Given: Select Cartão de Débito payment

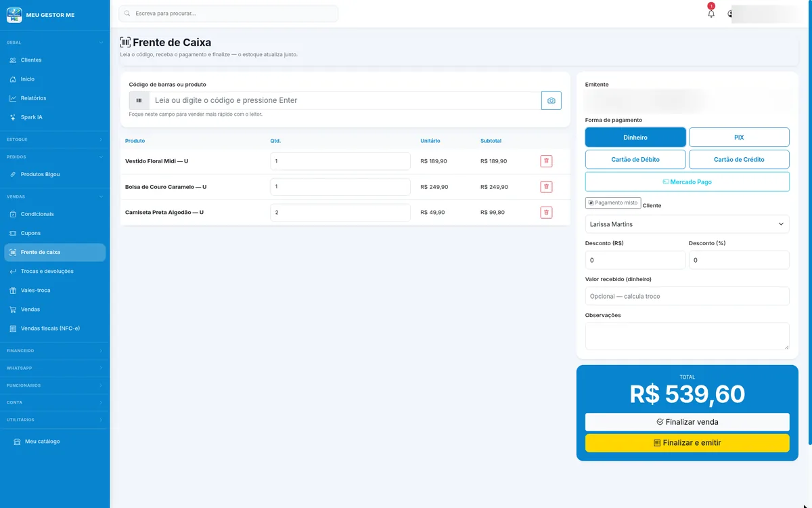Looking at the screenshot, I should point(635,159).
